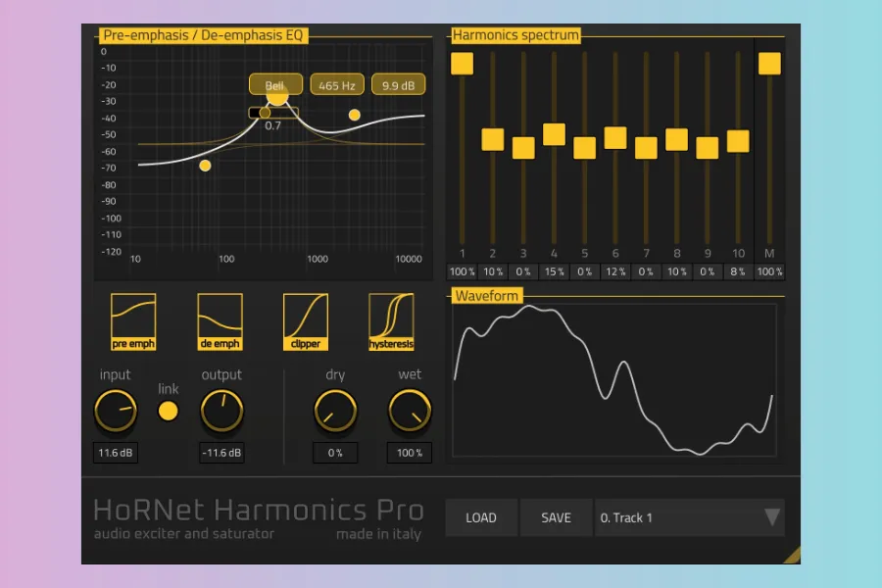
Task: Click the 11.6 dB input value box
Action: click(116, 453)
